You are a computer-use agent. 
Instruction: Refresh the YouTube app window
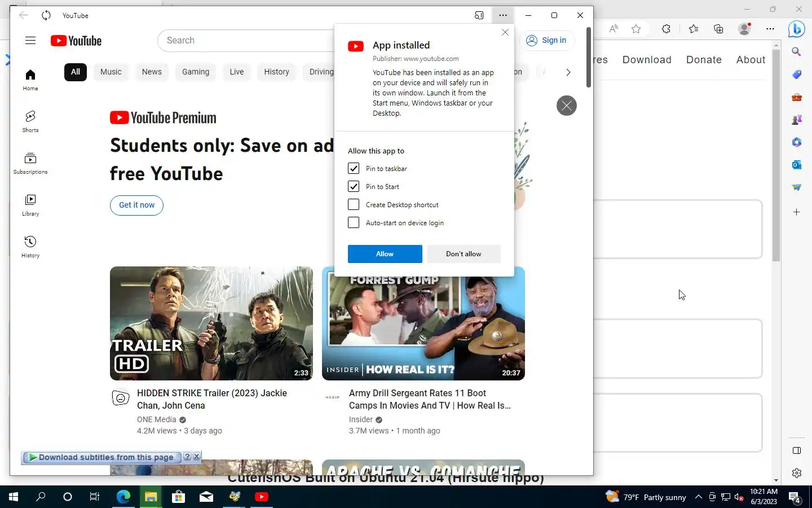pos(46,15)
